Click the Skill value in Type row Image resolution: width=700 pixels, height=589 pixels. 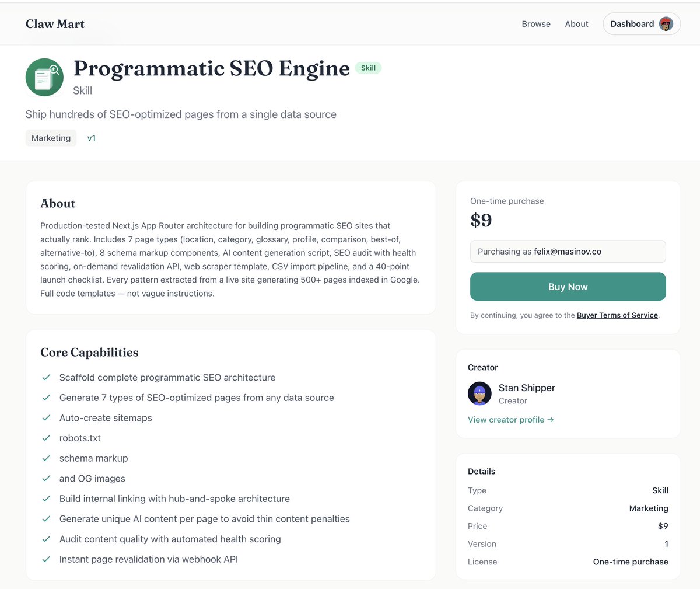660,490
